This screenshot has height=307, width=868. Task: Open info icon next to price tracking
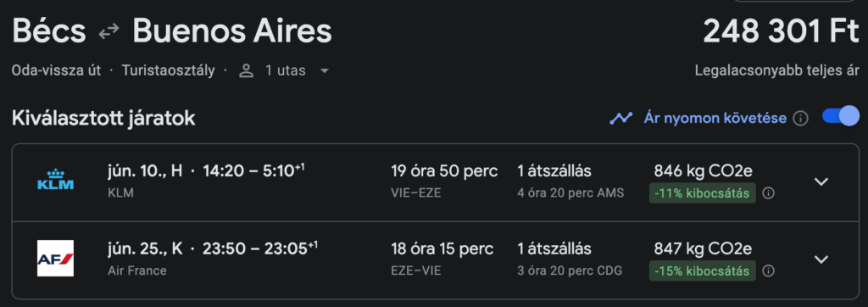[800, 118]
